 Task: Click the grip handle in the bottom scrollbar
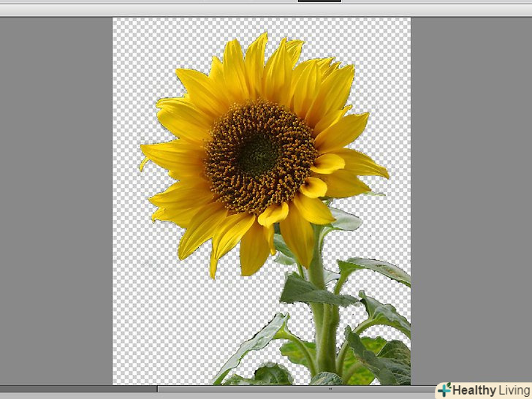[330, 389]
